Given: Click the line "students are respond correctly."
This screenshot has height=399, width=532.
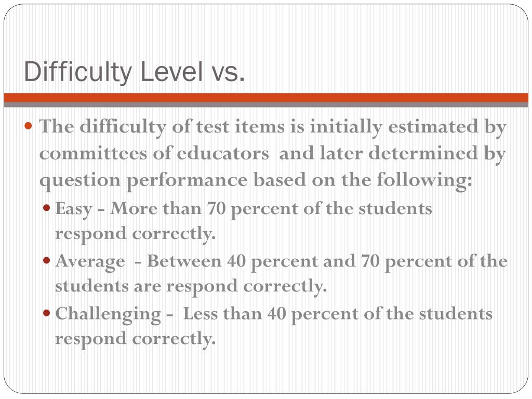Looking at the screenshot, I should (191, 286).
